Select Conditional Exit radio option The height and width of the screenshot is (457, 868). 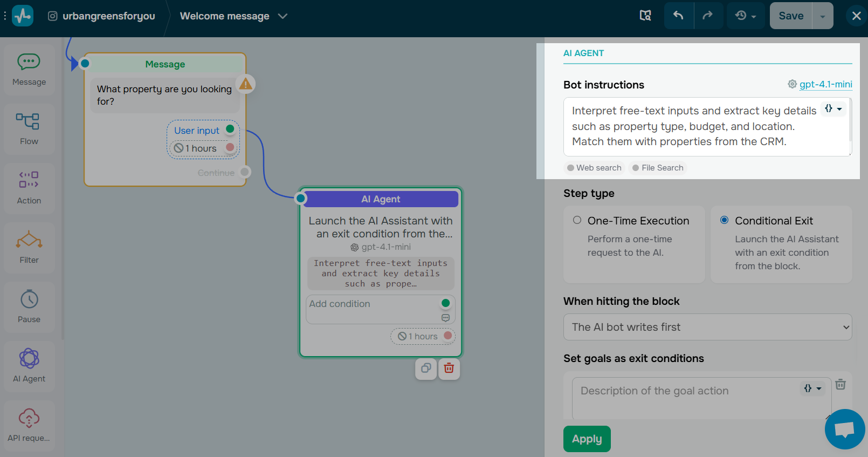(x=725, y=220)
